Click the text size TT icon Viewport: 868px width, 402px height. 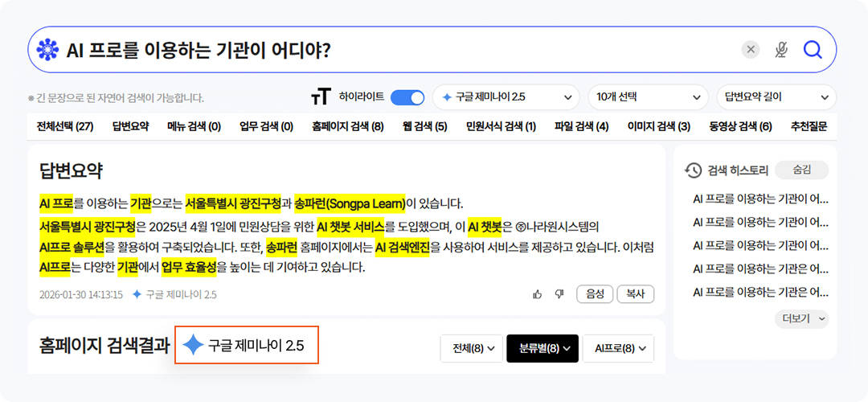[x=320, y=97]
